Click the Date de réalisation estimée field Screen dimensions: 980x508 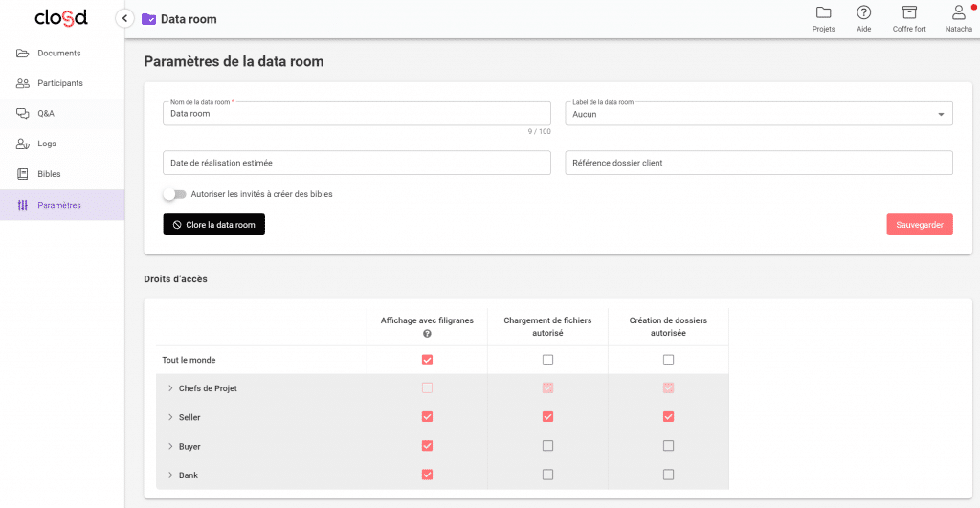pos(356,163)
